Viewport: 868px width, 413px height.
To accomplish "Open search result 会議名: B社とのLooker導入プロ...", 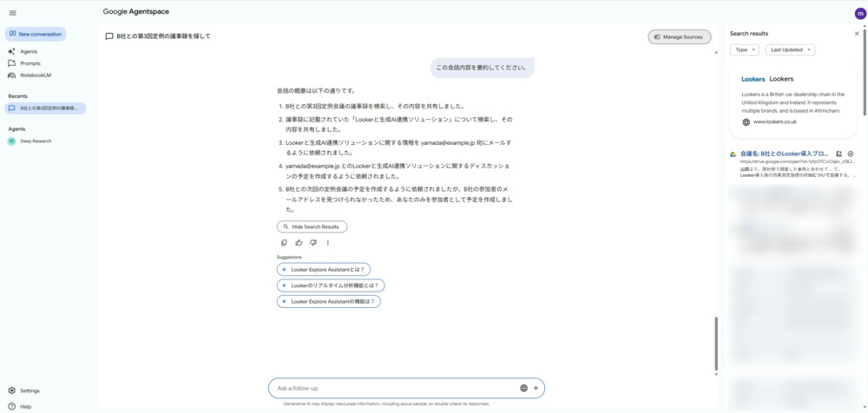I will 785,154.
